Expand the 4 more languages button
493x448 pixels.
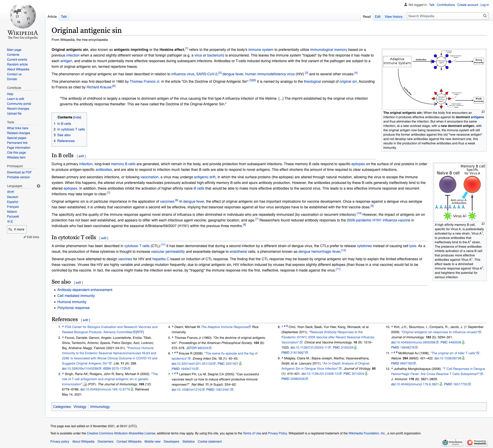coord(17,229)
